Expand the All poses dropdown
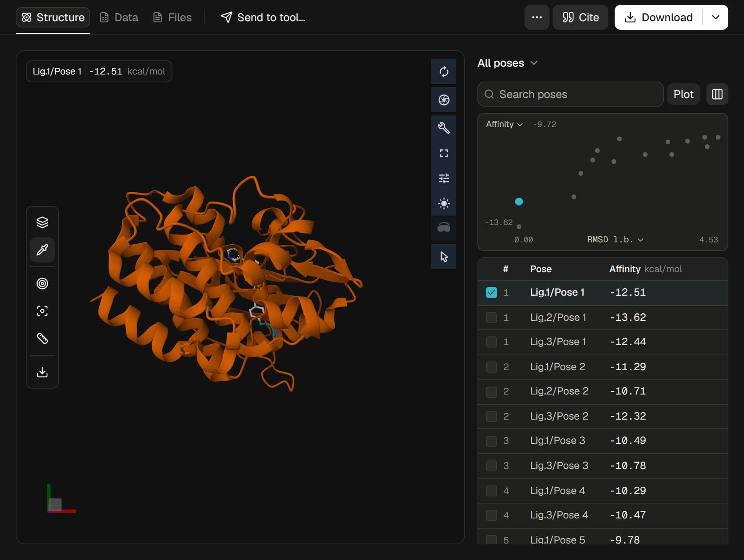Image resolution: width=744 pixels, height=560 pixels. [507, 63]
